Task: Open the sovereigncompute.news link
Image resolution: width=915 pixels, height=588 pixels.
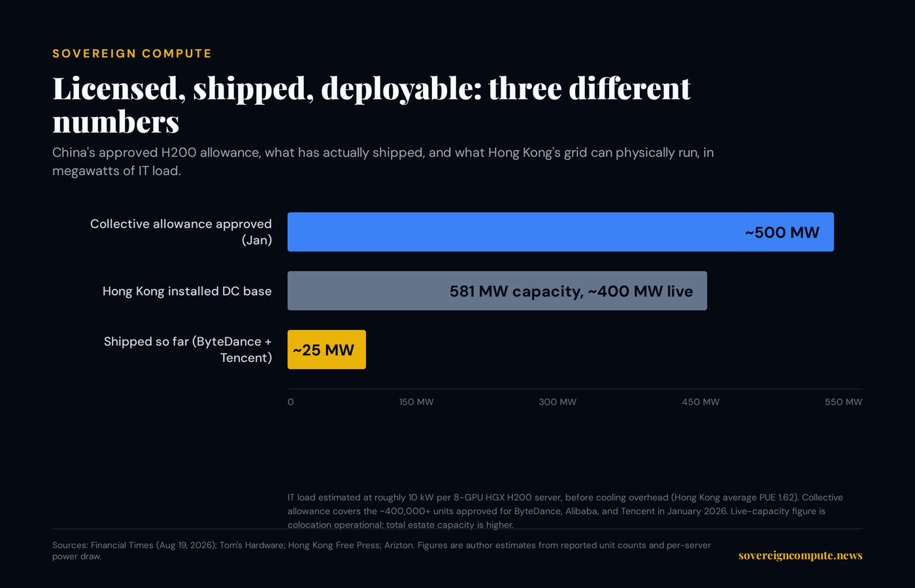Action: tap(800, 555)
